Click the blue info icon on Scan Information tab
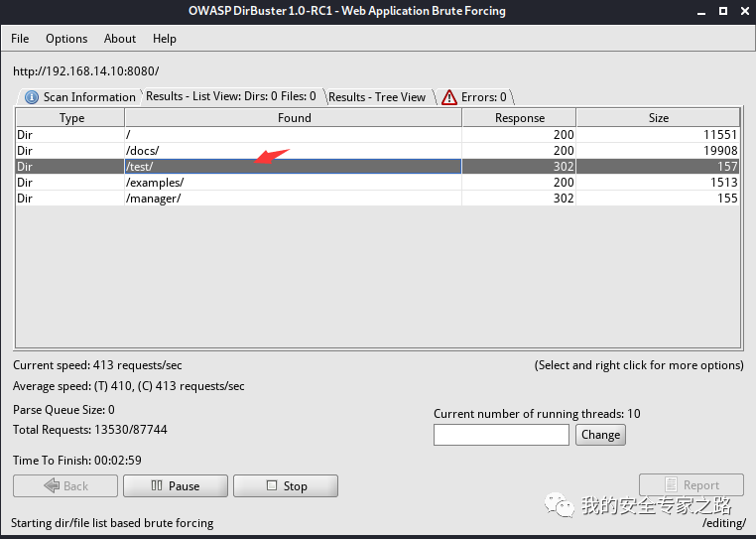Viewport: 756px width, 539px height. click(x=32, y=97)
